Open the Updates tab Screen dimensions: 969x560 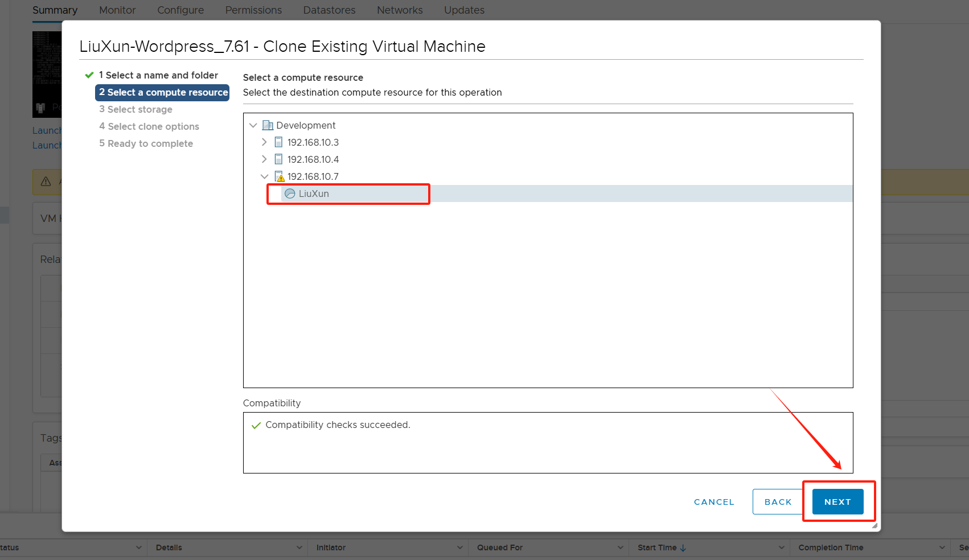464,10
